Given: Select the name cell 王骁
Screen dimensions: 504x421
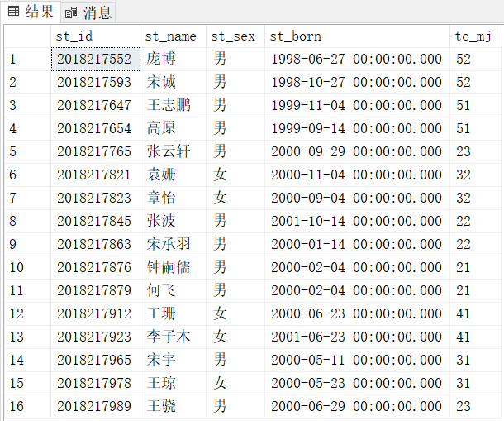Looking at the screenshot, I should pyautogui.click(x=173, y=406).
